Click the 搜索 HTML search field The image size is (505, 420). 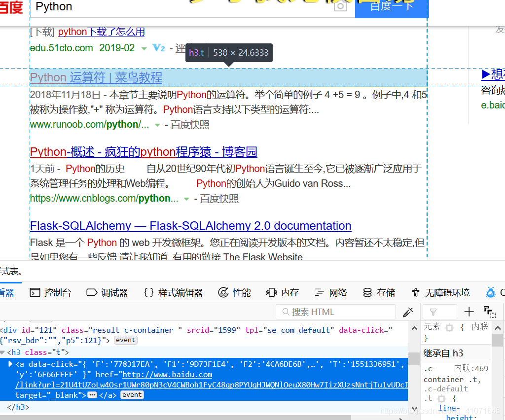tap(335, 312)
